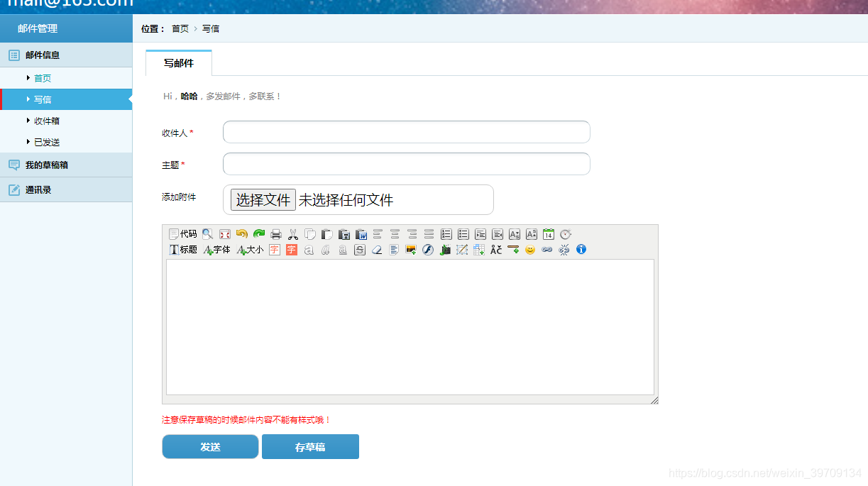Open the 标题 heading dropdown
Viewport: 868px width, 486px height.
point(182,249)
